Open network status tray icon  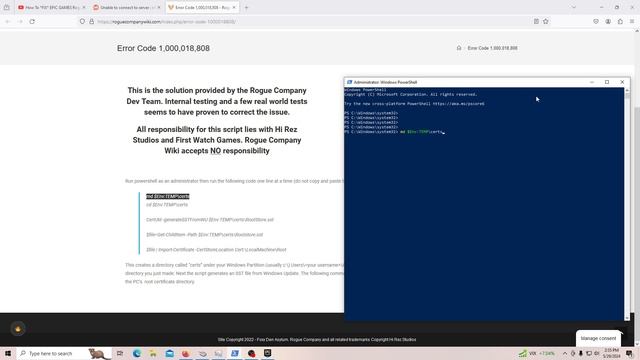589,353
